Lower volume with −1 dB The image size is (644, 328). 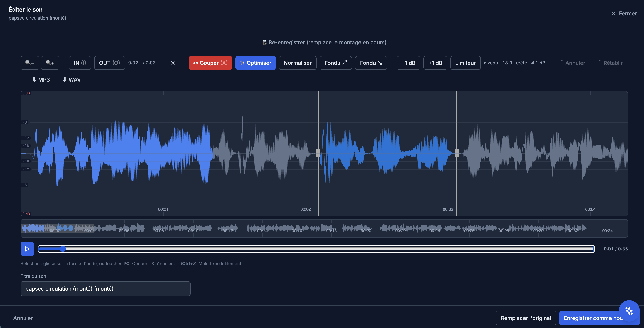(409, 63)
